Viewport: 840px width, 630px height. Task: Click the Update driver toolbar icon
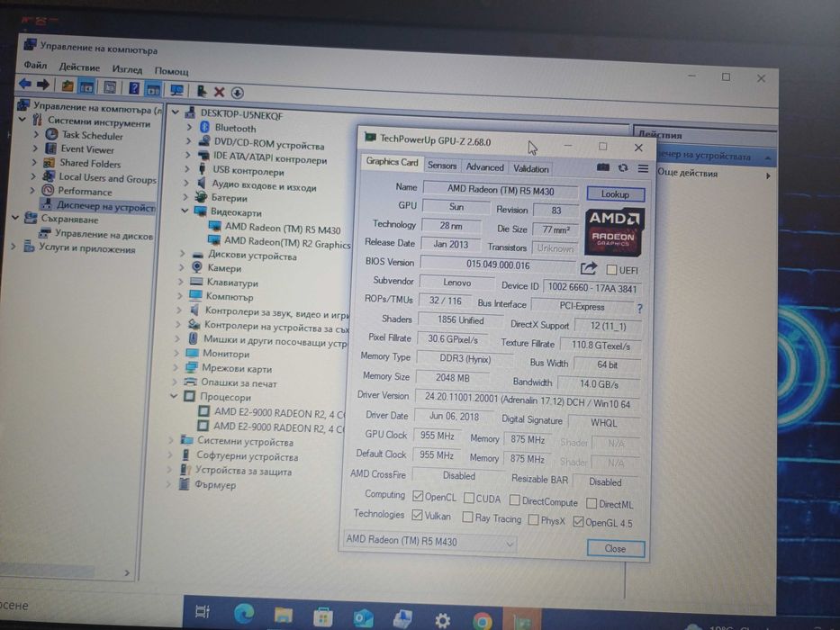point(202,91)
